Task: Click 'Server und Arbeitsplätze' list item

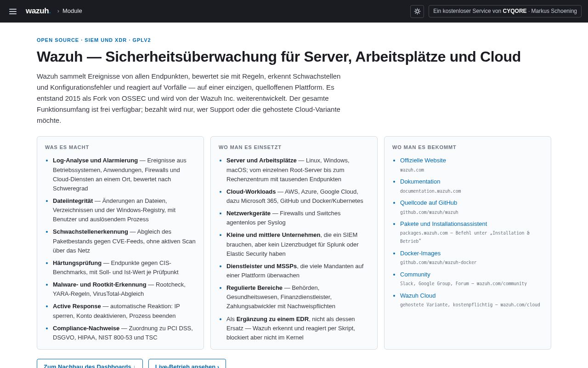Action: pyautogui.click(x=298, y=170)
